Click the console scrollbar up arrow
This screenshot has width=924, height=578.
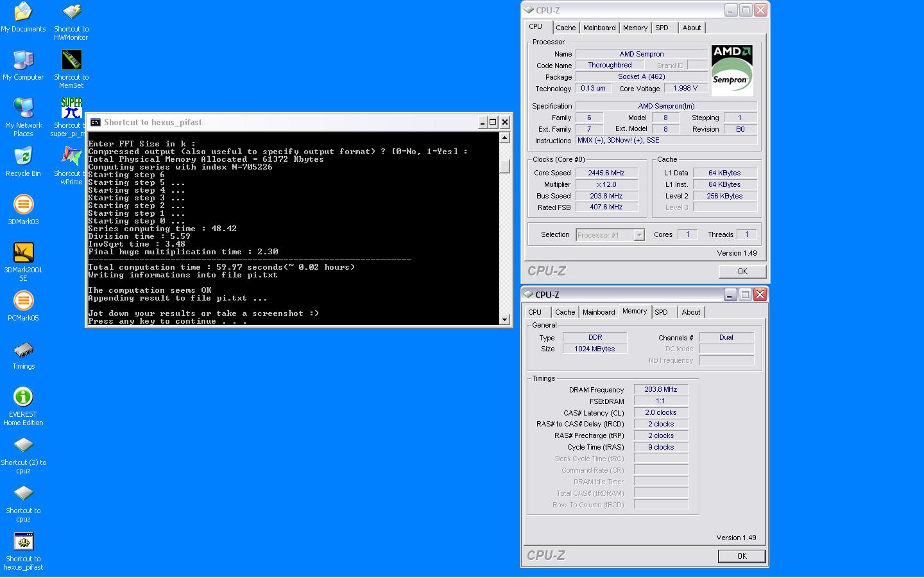pyautogui.click(x=505, y=137)
